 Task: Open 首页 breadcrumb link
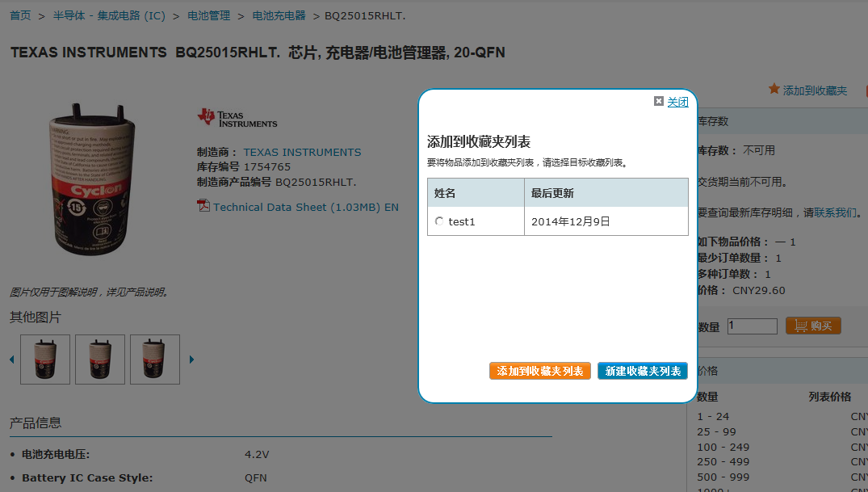(20, 15)
